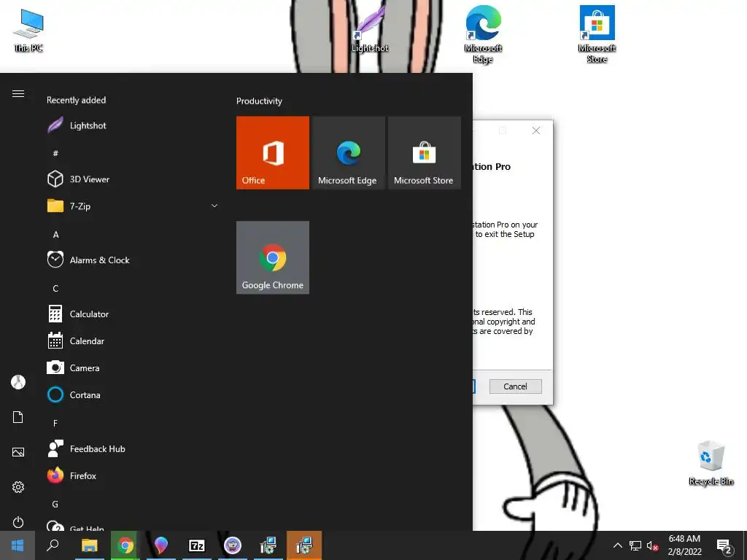This screenshot has width=747, height=560.
Task: Select the This PC desktop icon
Action: click(28, 31)
